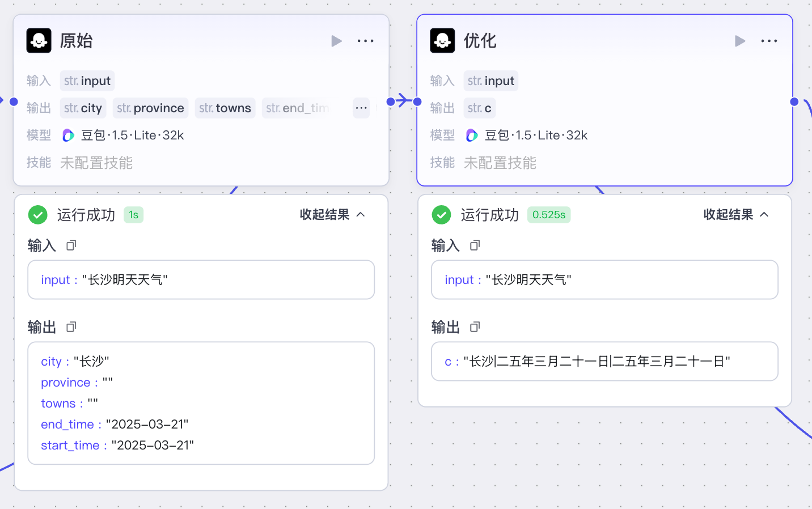Click the success check icon in 原始 result
The image size is (812, 509).
(38, 215)
